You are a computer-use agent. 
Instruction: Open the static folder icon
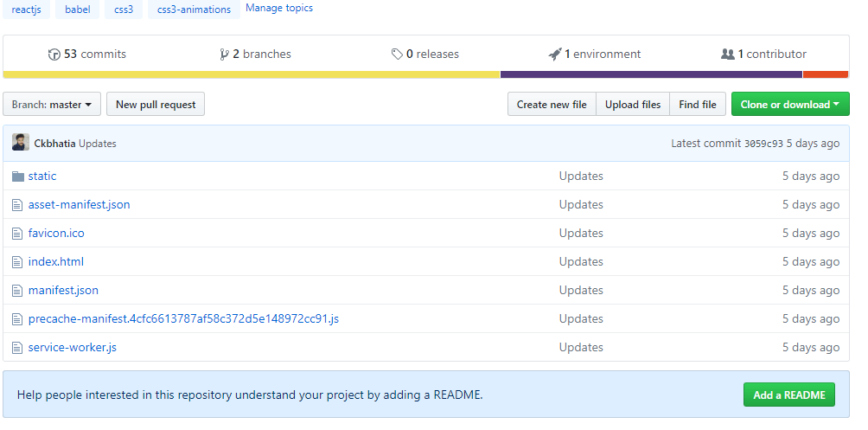(18, 176)
